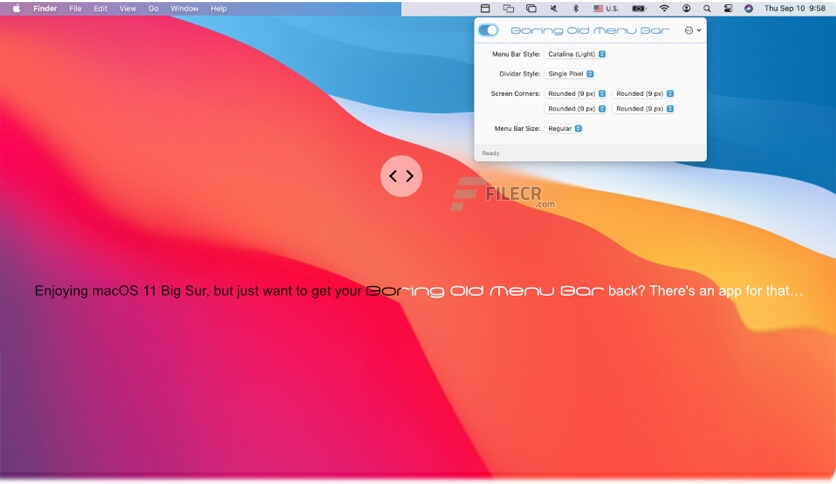The image size is (836, 484).
Task: Click the 'Divider Style:' label
Action: pyautogui.click(x=519, y=74)
